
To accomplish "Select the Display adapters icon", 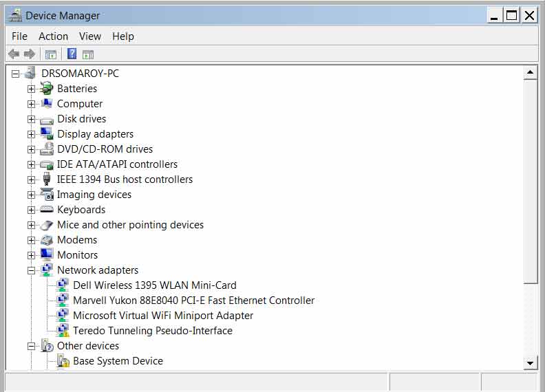I will [x=47, y=134].
